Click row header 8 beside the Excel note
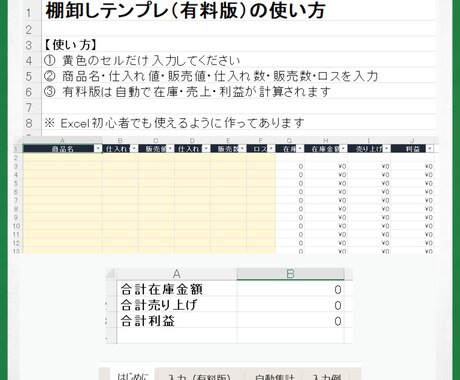460x380 pixels. (x=29, y=123)
